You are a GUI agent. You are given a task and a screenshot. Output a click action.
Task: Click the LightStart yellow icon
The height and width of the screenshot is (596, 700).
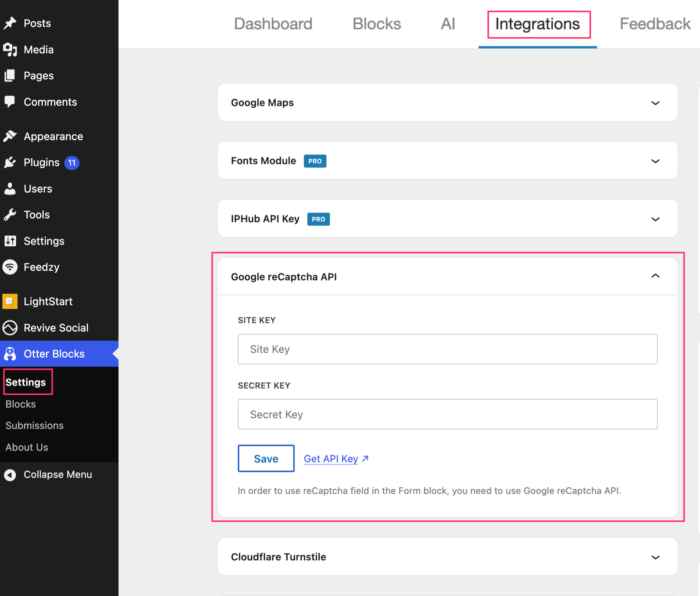click(x=10, y=301)
